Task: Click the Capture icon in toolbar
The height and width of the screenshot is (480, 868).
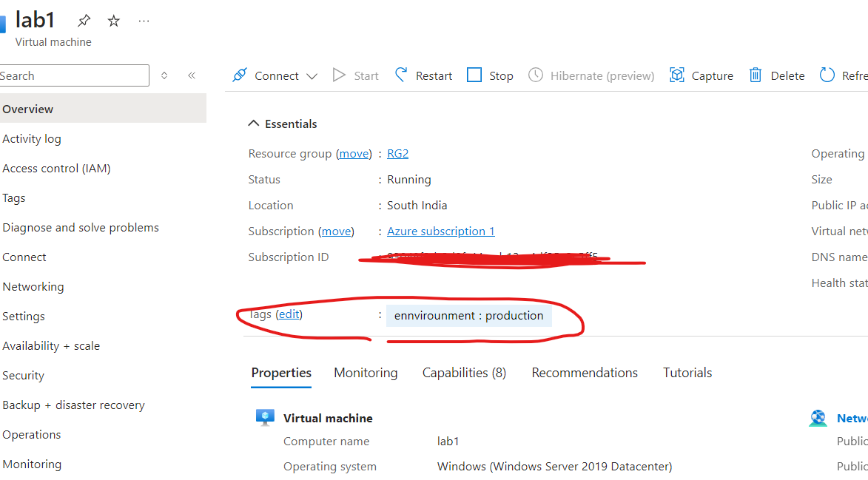Action: [677, 75]
